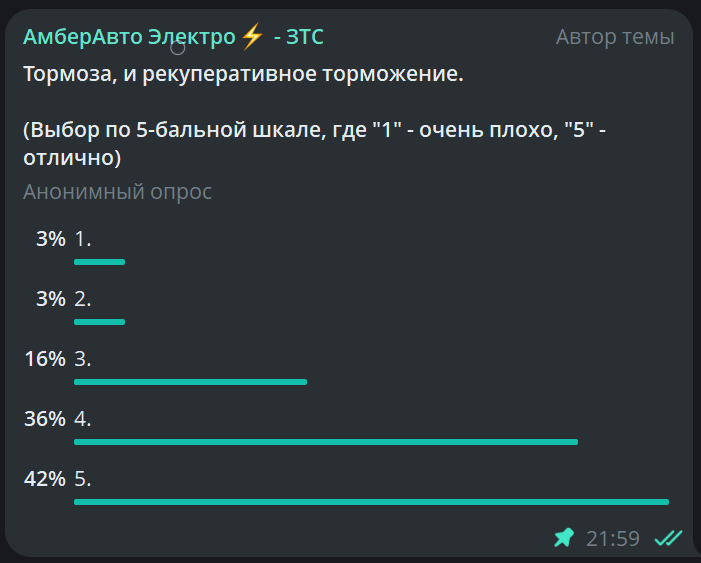Click the 36% result bar

click(x=326, y=442)
